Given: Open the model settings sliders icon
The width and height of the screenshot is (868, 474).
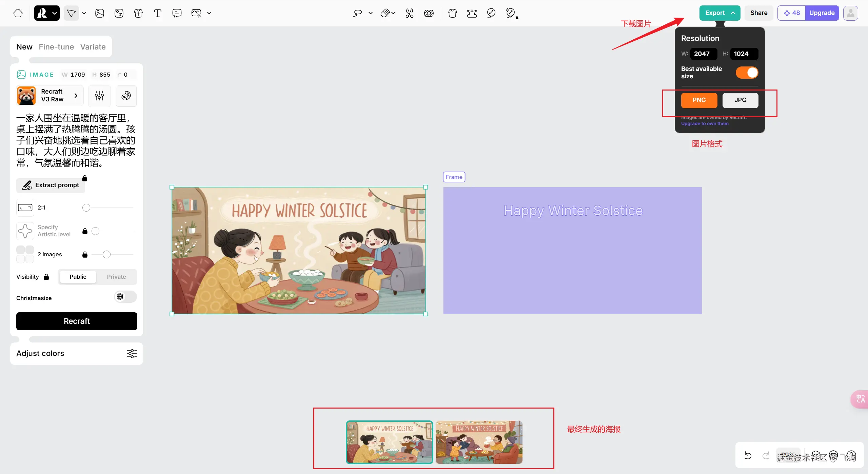Looking at the screenshot, I should [x=99, y=96].
